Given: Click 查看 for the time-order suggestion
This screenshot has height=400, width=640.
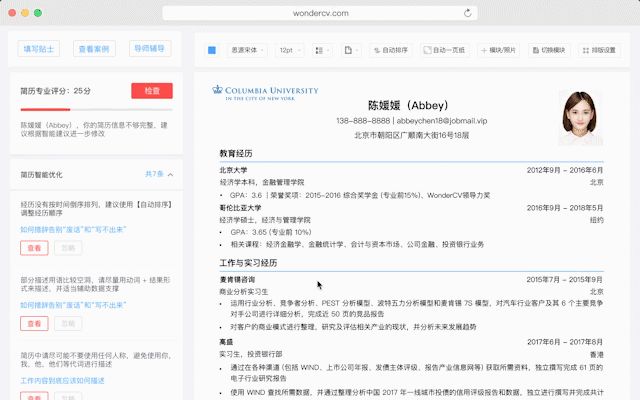Looking at the screenshot, I should coord(34,248).
